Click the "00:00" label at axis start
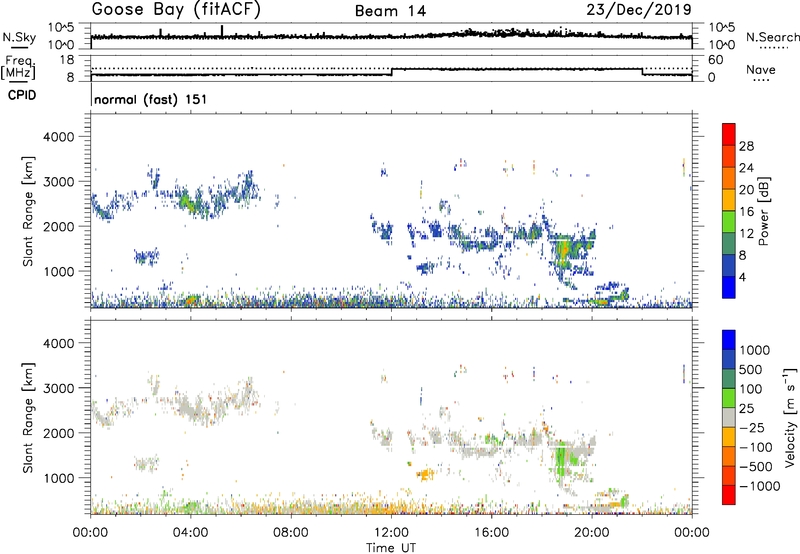The height and width of the screenshot is (554, 800). click(x=90, y=533)
